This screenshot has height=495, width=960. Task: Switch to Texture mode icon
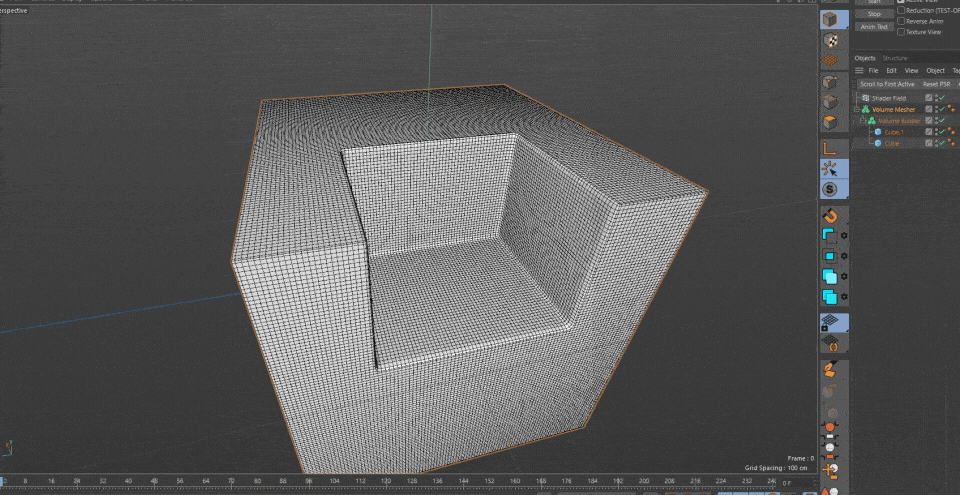pos(829,41)
